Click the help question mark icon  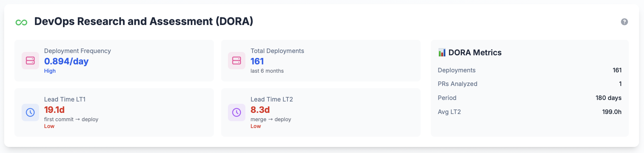tap(624, 22)
